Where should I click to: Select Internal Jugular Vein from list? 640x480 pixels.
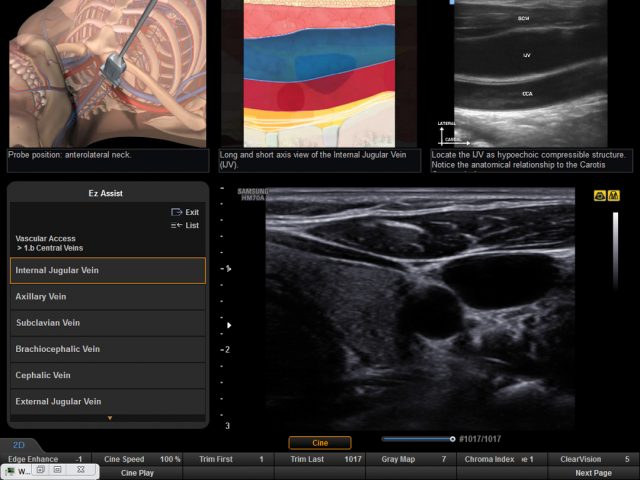(108, 270)
